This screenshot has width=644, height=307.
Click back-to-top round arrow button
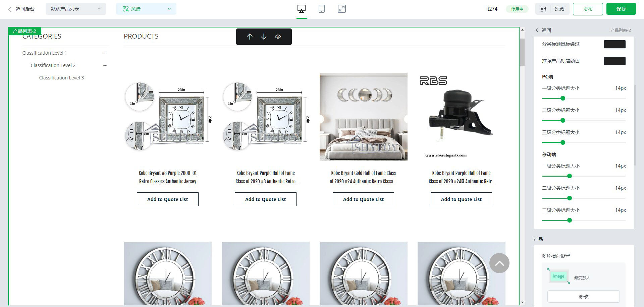(x=499, y=263)
